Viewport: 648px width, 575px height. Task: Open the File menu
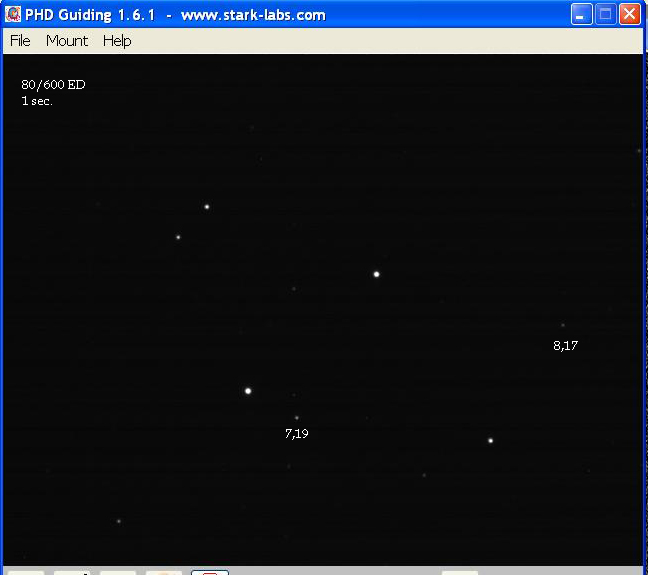click(x=20, y=41)
